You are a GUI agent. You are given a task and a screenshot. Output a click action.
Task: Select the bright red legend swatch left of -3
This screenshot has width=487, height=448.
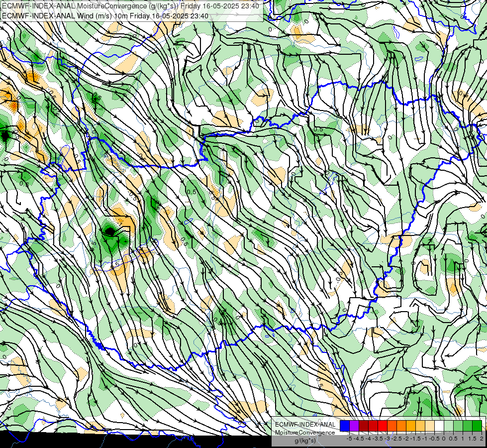pyautogui.click(x=383, y=426)
